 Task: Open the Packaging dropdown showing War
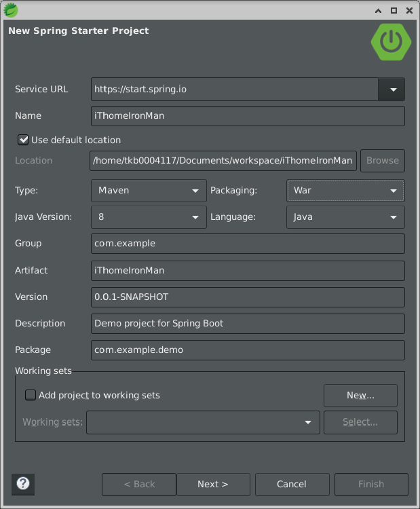345,191
